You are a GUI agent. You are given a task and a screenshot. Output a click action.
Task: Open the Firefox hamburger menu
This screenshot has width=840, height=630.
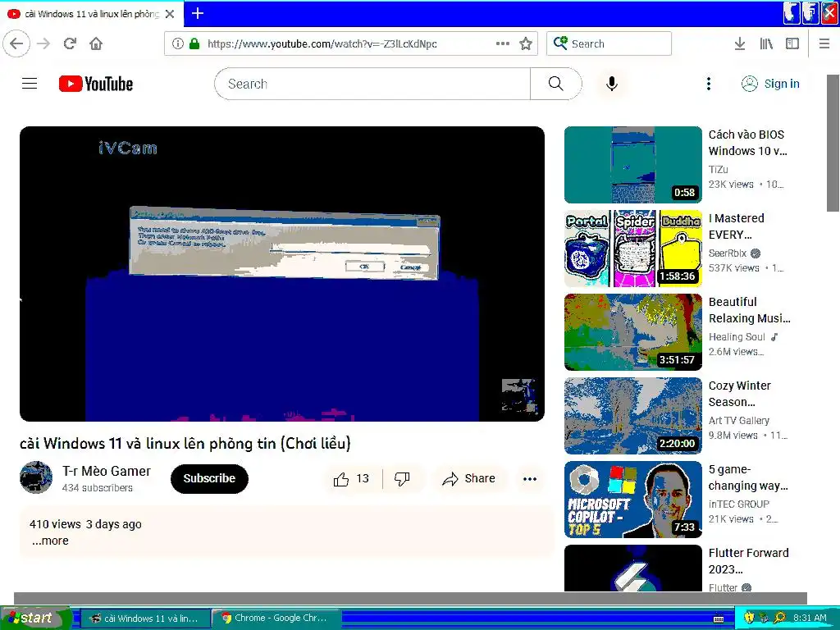coord(824,43)
